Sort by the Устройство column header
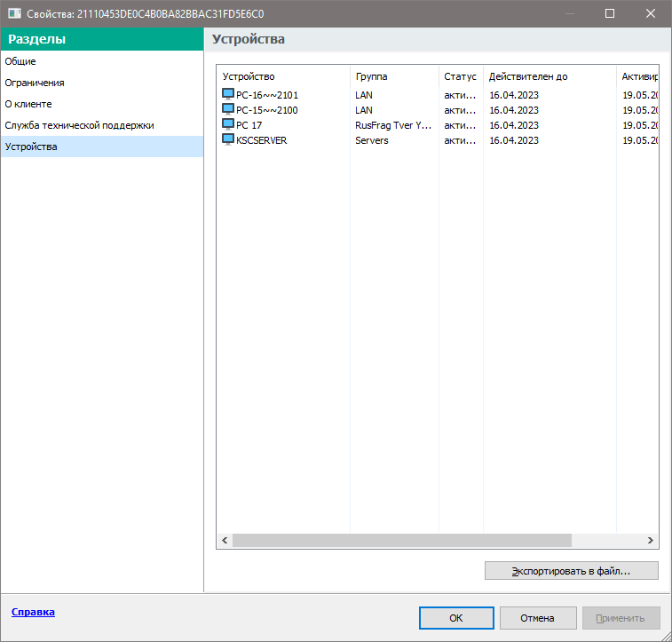The height and width of the screenshot is (642, 672). pos(283,76)
